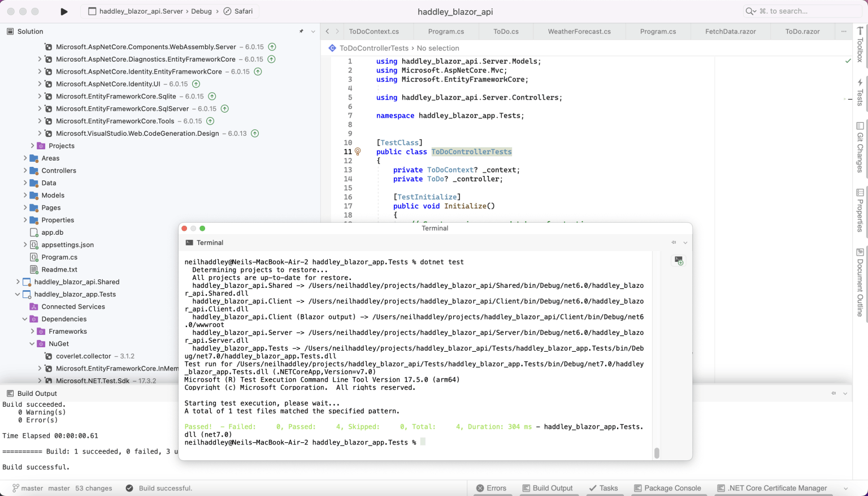Click the Run play button in toolbar
The height and width of the screenshot is (496, 868).
pos(64,11)
